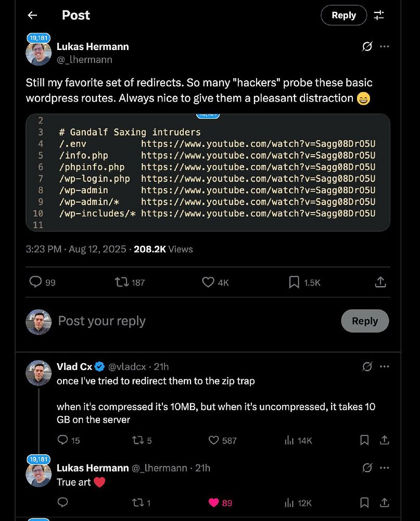
Task: Open Lukas Hermann's profile avatar
Action: (x=39, y=53)
